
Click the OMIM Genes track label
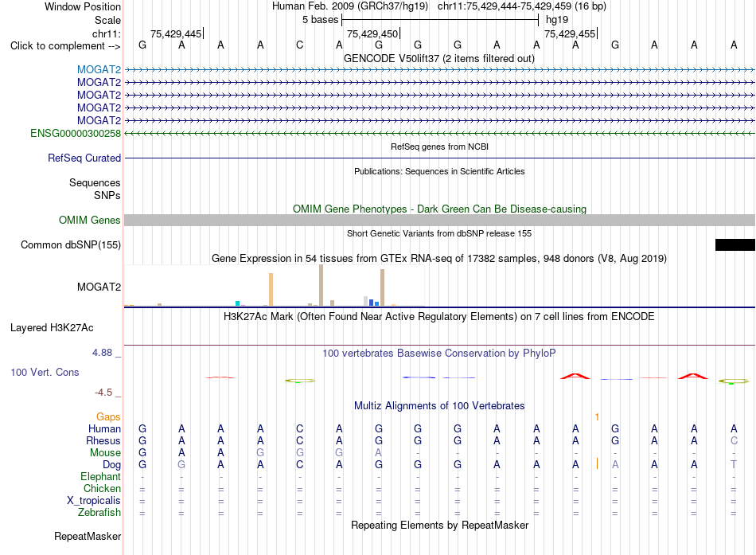coord(89,220)
